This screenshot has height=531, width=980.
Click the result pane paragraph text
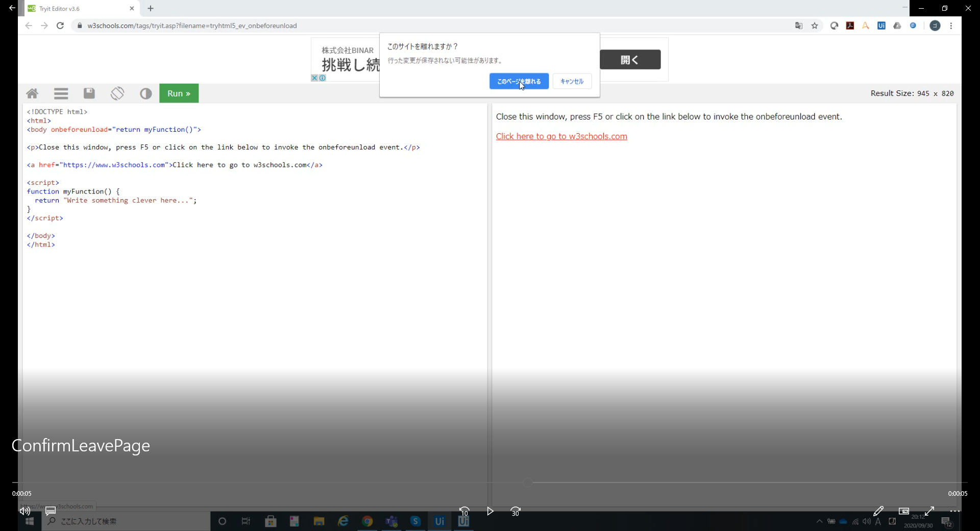point(669,116)
